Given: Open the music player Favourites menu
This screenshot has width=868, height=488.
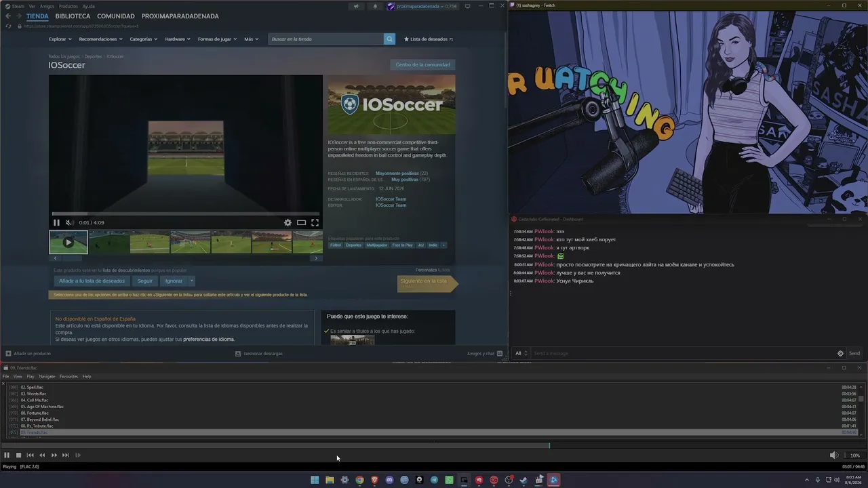Looking at the screenshot, I should point(68,377).
